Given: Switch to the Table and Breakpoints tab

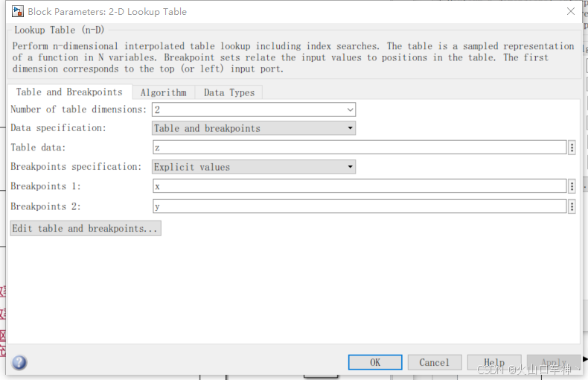Looking at the screenshot, I should pos(69,92).
